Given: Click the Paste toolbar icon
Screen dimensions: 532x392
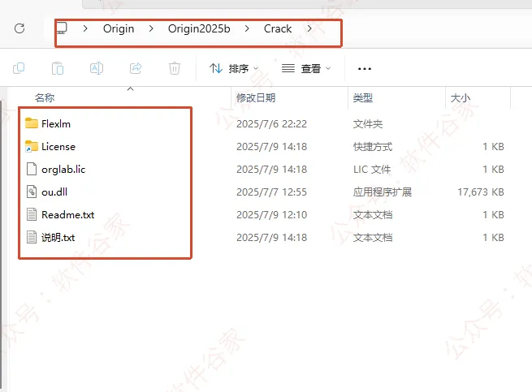Looking at the screenshot, I should pos(58,68).
